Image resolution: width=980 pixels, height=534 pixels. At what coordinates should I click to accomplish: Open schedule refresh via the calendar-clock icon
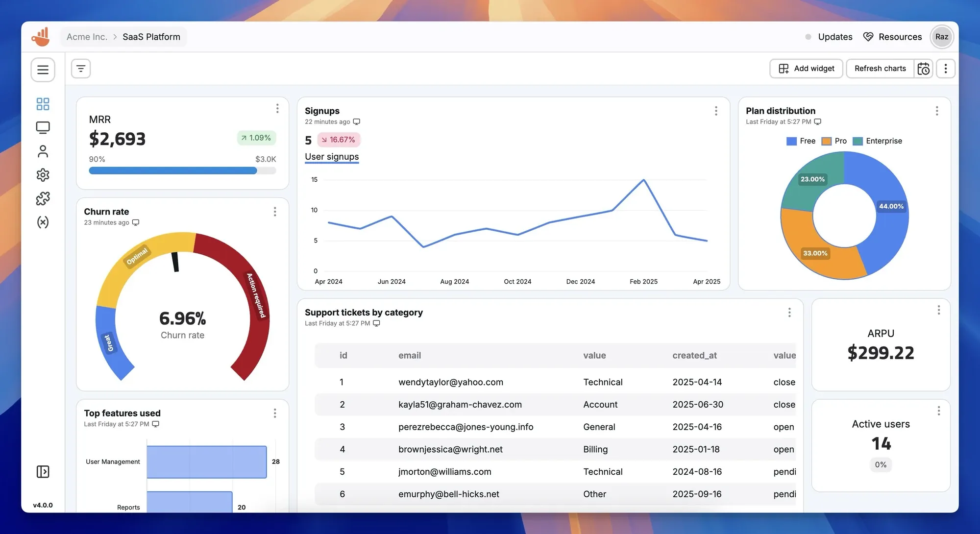(x=924, y=69)
